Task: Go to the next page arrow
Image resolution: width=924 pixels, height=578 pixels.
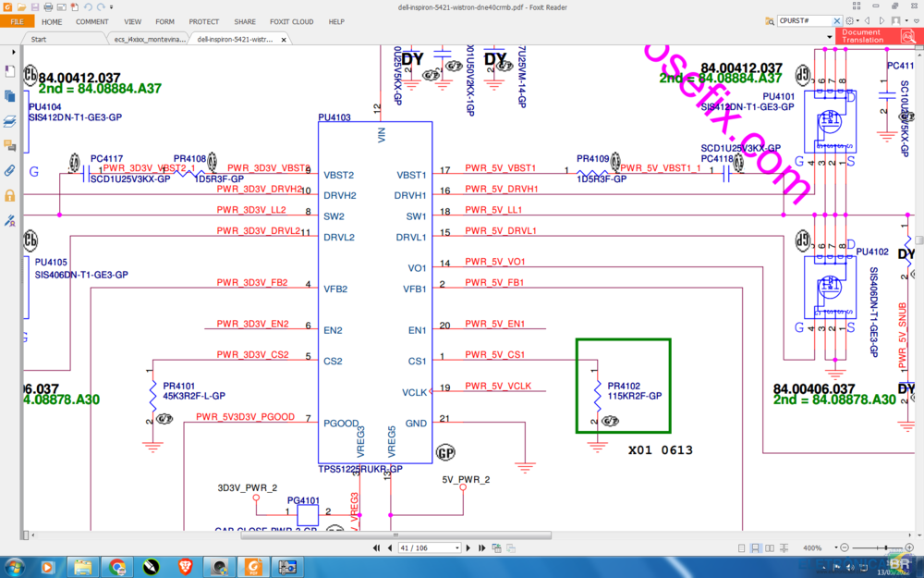Action: pyautogui.click(x=469, y=548)
